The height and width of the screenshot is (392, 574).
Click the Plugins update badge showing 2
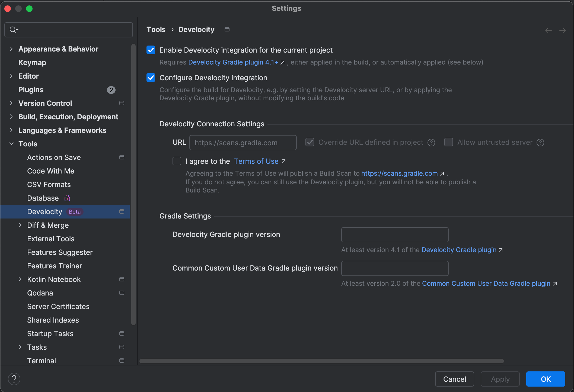tap(111, 90)
